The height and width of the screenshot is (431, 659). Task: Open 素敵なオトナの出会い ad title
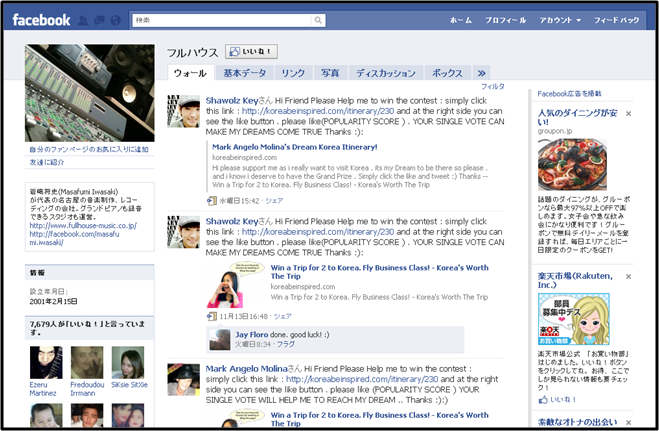[x=578, y=422]
